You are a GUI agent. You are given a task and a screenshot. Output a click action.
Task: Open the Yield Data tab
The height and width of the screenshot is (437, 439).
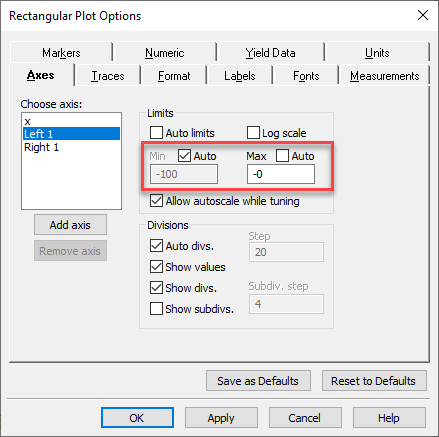coord(270,53)
